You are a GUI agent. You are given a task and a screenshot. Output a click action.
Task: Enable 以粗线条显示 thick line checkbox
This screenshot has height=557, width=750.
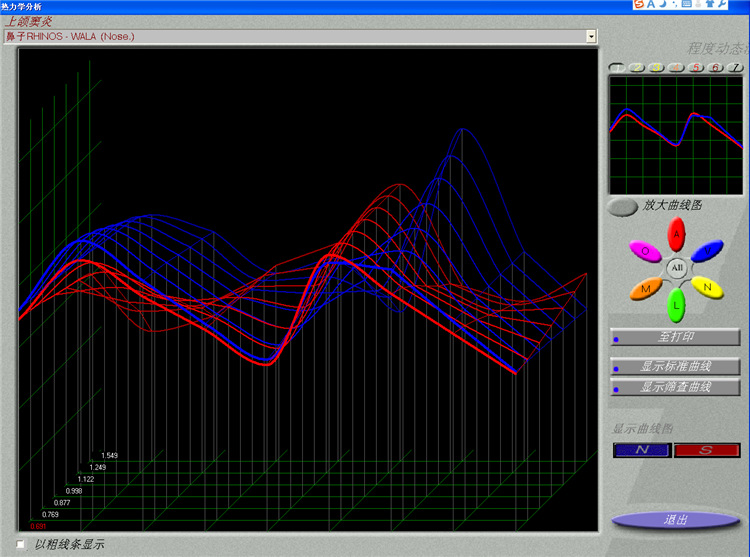coord(21,545)
